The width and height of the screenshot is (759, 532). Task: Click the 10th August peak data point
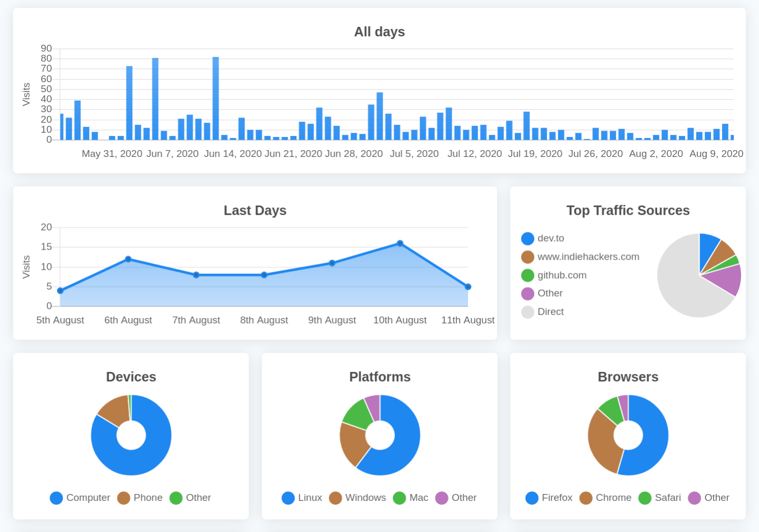pos(400,243)
